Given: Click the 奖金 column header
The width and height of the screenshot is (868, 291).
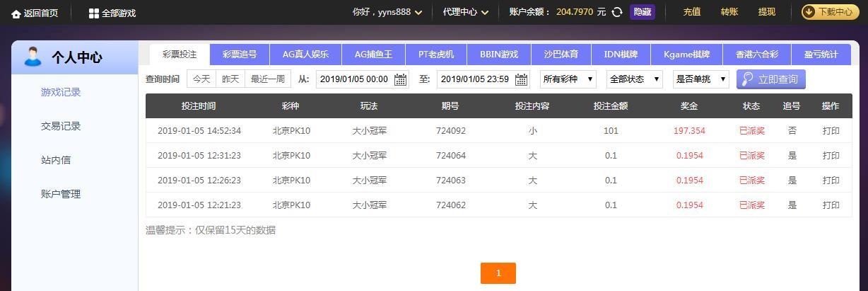Looking at the screenshot, I should click(x=689, y=106).
